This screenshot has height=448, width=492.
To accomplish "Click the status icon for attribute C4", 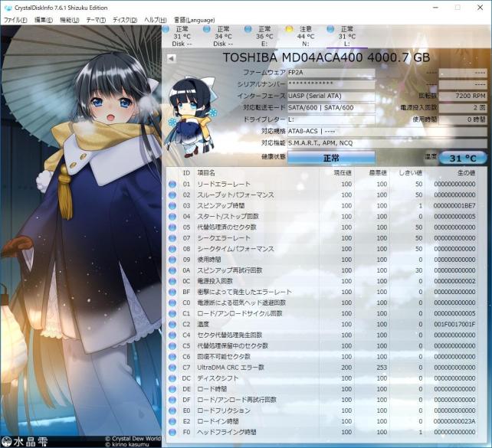I will click(x=172, y=335).
